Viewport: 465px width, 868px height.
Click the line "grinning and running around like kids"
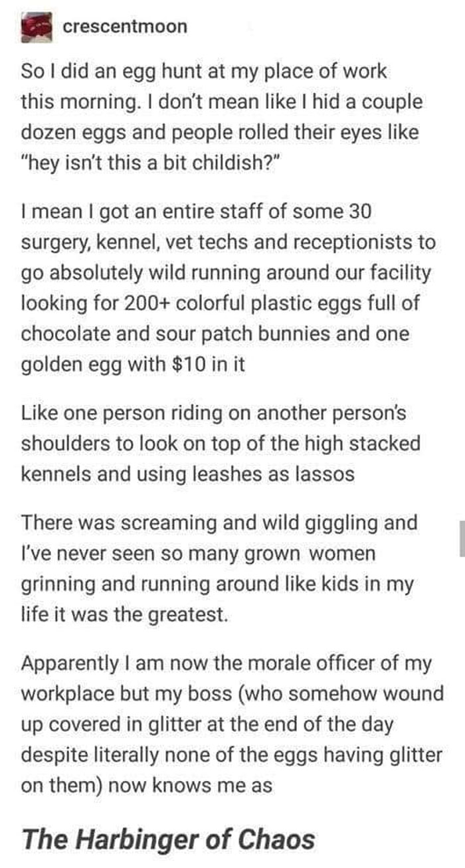pyautogui.click(x=217, y=584)
